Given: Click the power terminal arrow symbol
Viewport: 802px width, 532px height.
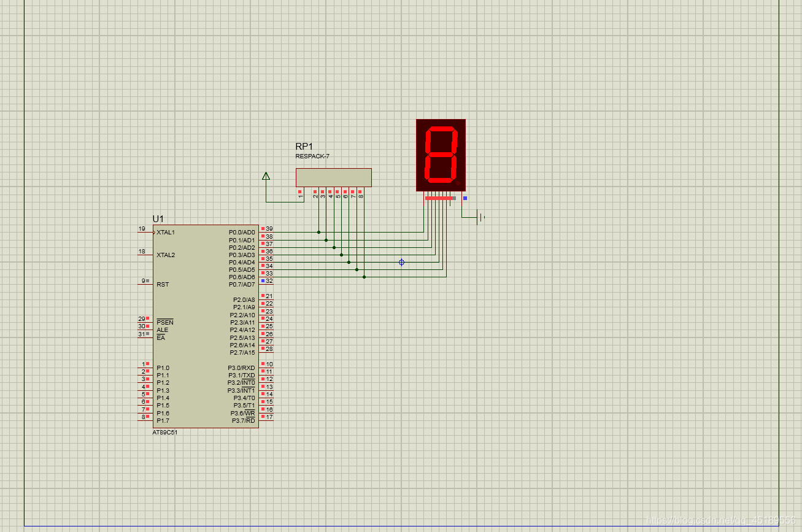Looking at the screenshot, I should point(266,176).
